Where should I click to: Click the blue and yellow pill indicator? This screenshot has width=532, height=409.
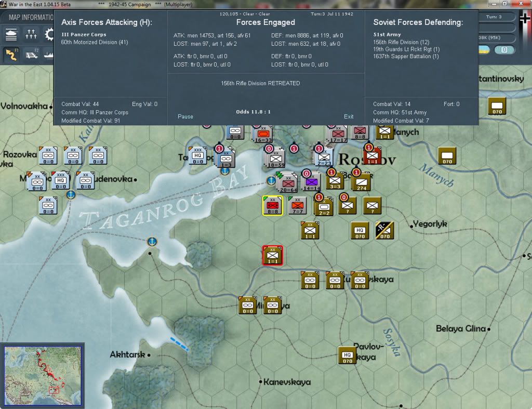[x=484, y=50]
